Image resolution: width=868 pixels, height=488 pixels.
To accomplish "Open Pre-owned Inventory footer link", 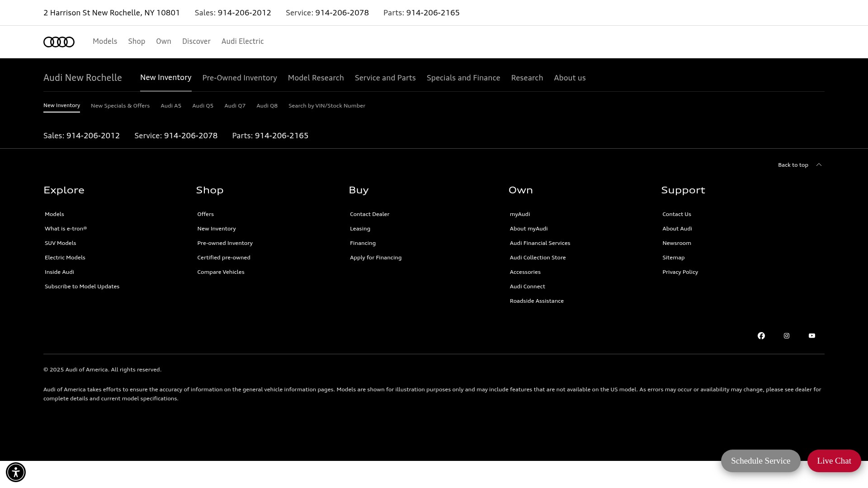I will (225, 243).
